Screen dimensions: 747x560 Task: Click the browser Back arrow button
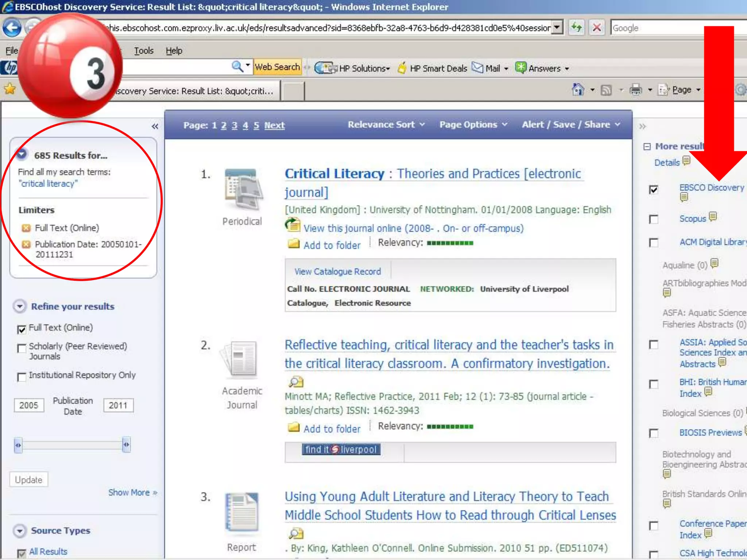point(12,28)
